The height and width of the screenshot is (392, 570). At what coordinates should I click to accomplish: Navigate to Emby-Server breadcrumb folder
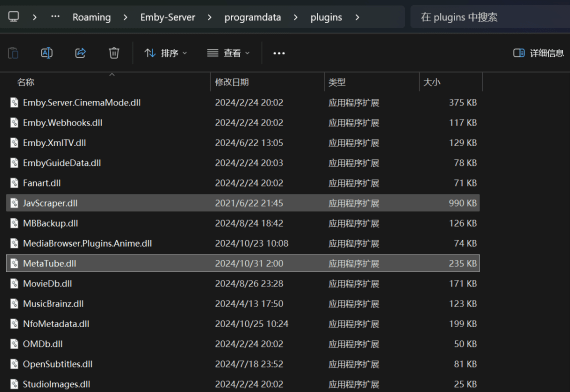tap(167, 17)
